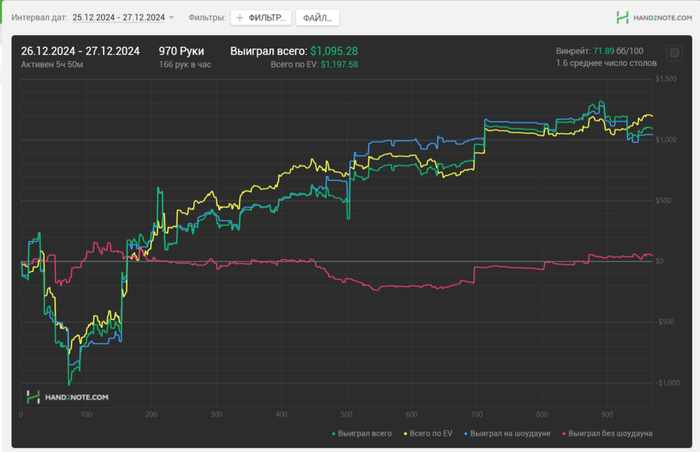700x452 pixels.
Task: Click '1.6 среднее число столов' text
Action: (606, 63)
